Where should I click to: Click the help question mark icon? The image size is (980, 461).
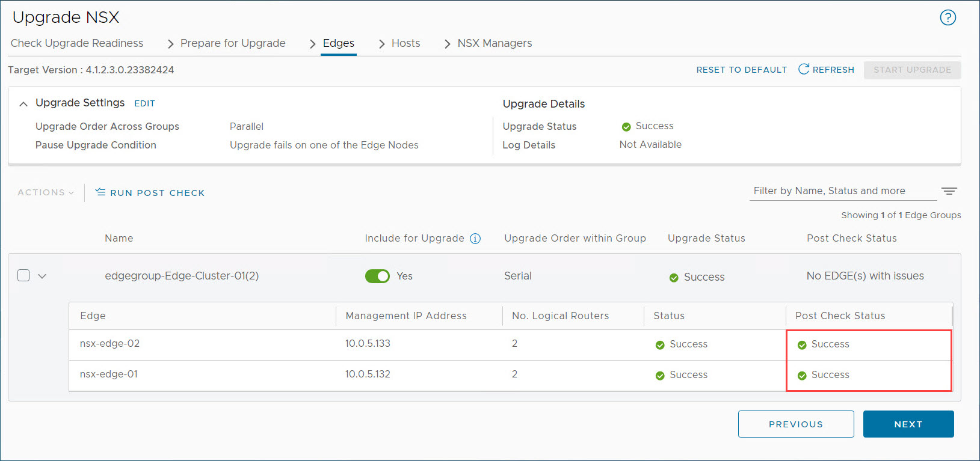pyautogui.click(x=948, y=18)
